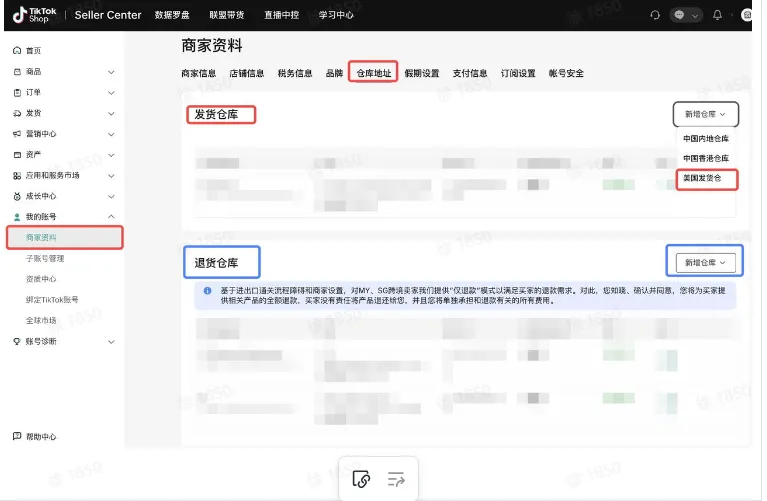Click the 发货仓库 section heading
Screen dimensions: 767x501
point(216,114)
